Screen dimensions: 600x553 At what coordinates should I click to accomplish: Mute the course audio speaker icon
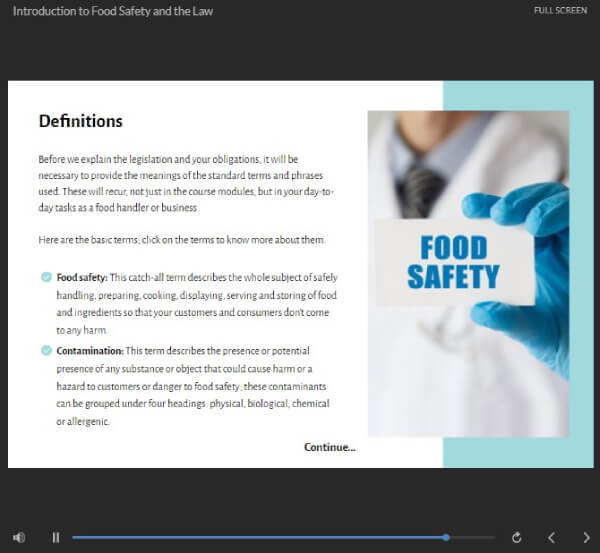click(19, 537)
